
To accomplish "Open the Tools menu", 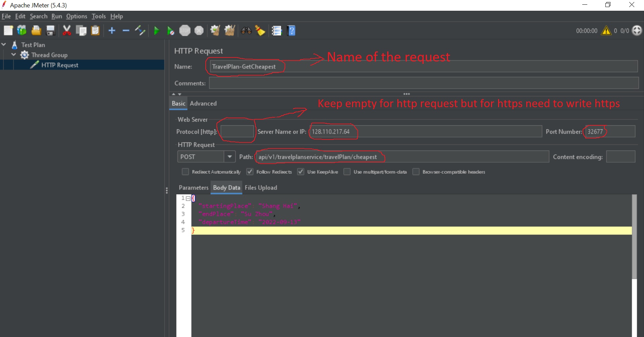I will [x=99, y=16].
